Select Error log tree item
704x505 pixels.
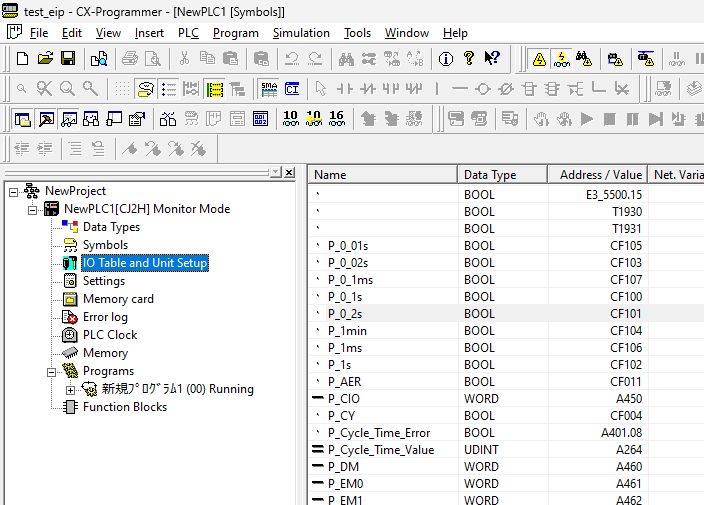[105, 317]
